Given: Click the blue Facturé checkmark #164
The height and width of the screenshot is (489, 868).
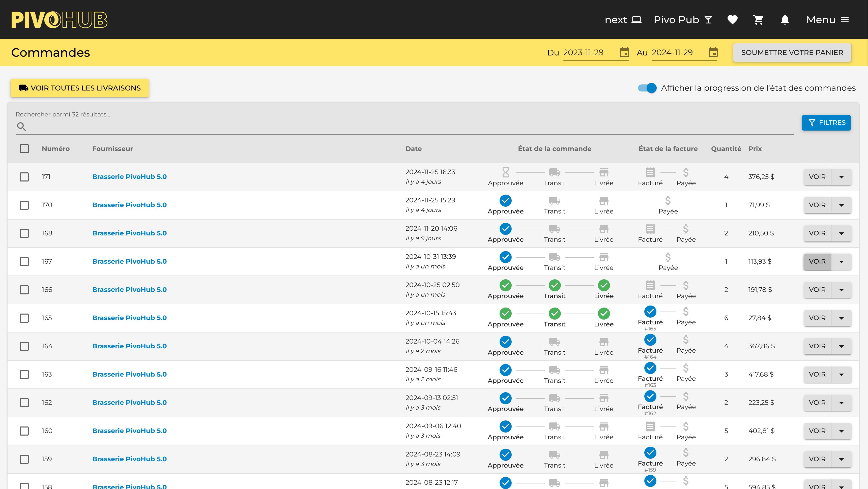Looking at the screenshot, I should (650, 340).
